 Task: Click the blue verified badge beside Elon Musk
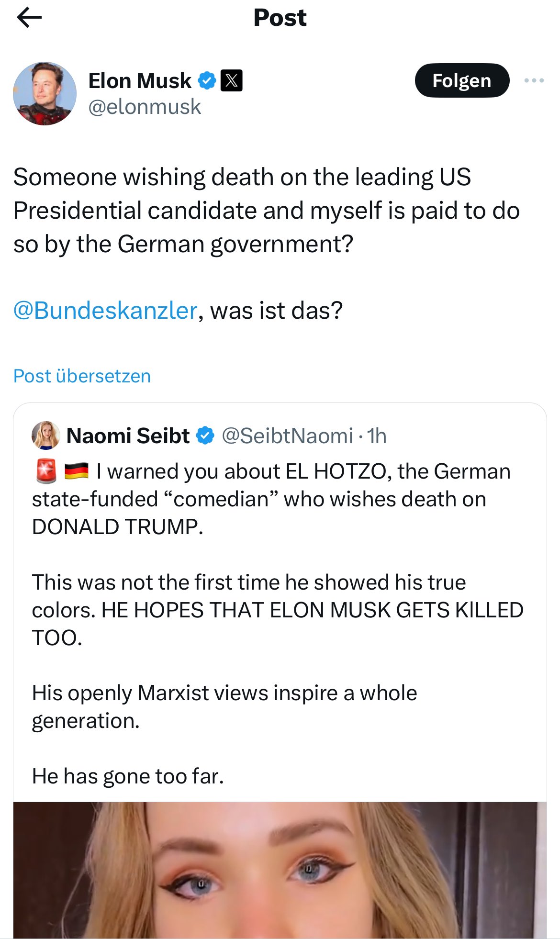(x=207, y=80)
